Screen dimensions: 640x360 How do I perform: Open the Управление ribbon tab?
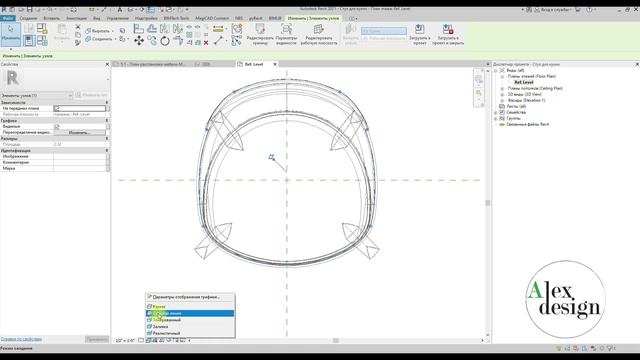[x=118, y=18]
